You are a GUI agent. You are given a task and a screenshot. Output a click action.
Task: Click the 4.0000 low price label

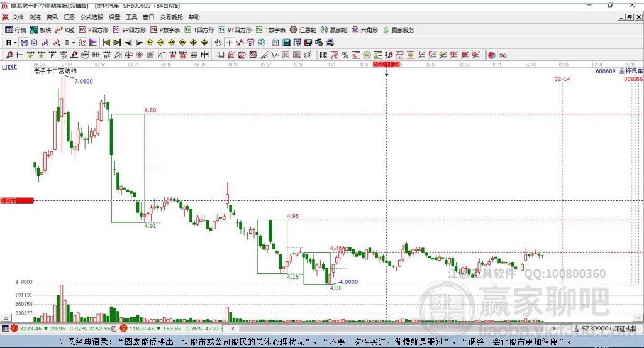tap(349, 282)
